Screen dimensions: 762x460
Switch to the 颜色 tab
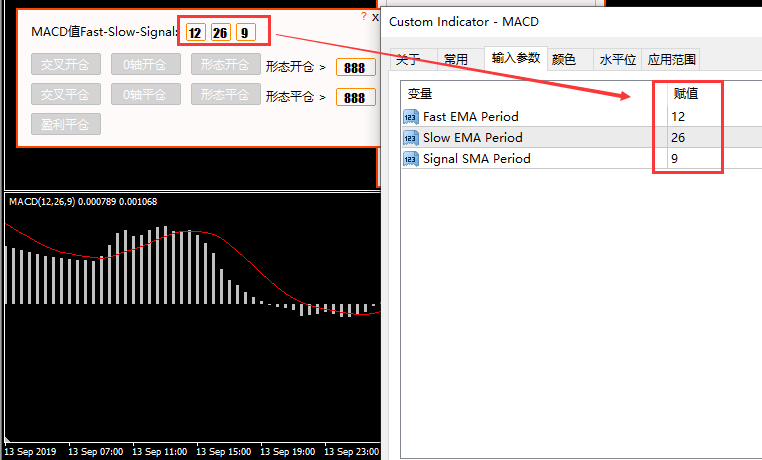tap(564, 60)
